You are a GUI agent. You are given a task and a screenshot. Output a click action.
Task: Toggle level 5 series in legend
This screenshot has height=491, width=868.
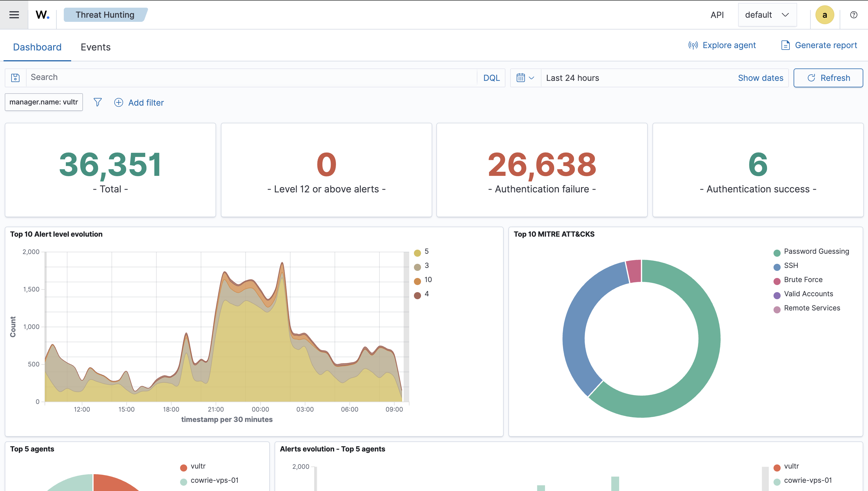[426, 252]
